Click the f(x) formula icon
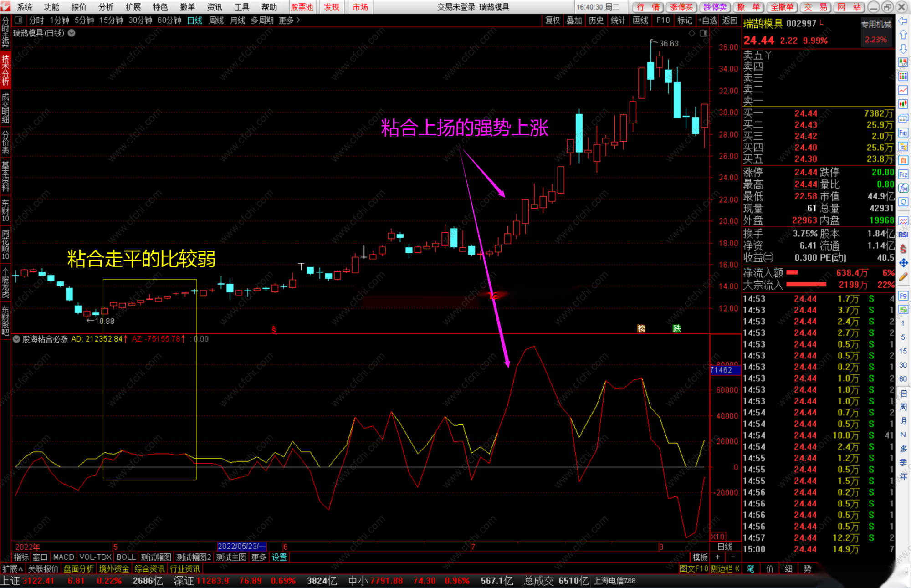The height and width of the screenshot is (588, 911). [x=903, y=188]
